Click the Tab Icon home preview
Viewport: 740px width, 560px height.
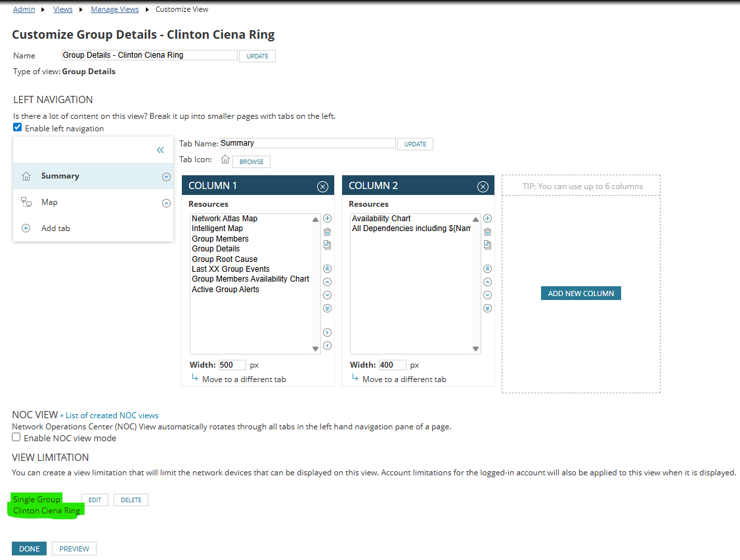click(x=225, y=160)
